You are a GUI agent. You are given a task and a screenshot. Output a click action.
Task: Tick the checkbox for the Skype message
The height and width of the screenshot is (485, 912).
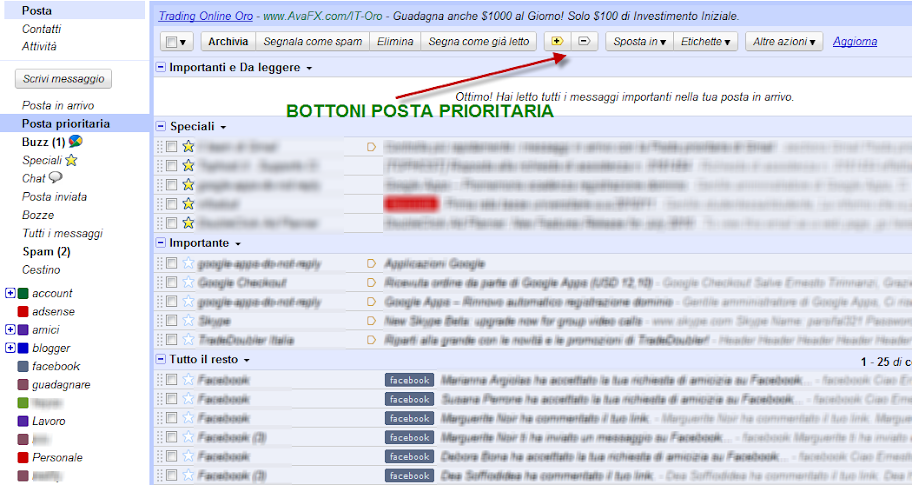pos(171,320)
